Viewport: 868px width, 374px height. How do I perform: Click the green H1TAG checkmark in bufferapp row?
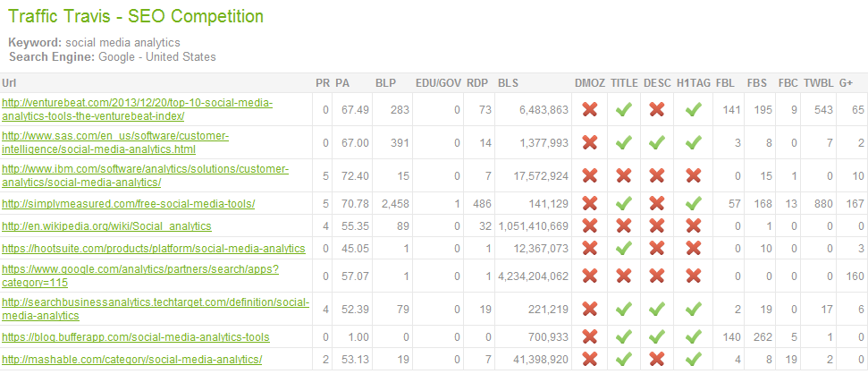click(693, 337)
